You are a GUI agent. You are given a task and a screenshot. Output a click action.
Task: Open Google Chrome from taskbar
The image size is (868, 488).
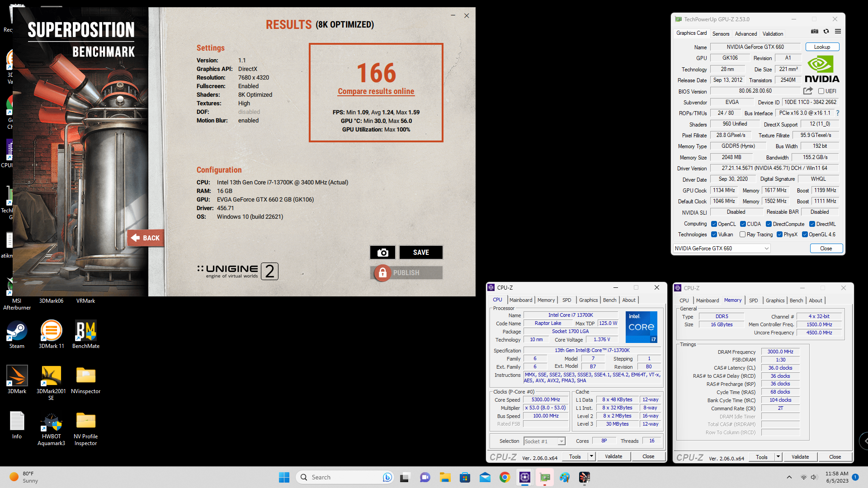(x=505, y=477)
